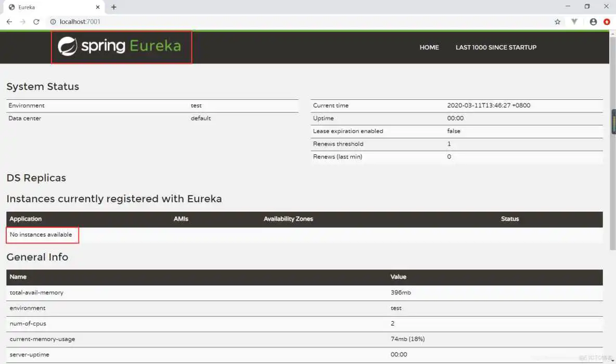This screenshot has width=616, height=364.
Task: Bookmark the page using the star icon
Action: [557, 22]
